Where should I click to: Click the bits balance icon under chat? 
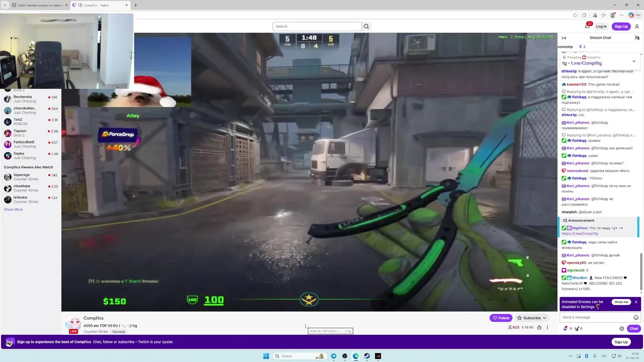coord(566,328)
